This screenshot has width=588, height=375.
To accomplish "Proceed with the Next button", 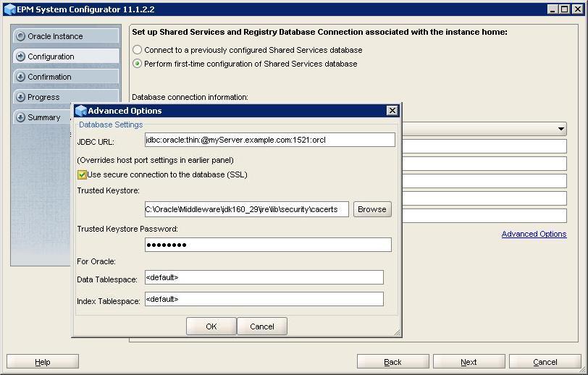I will pyautogui.click(x=469, y=362).
